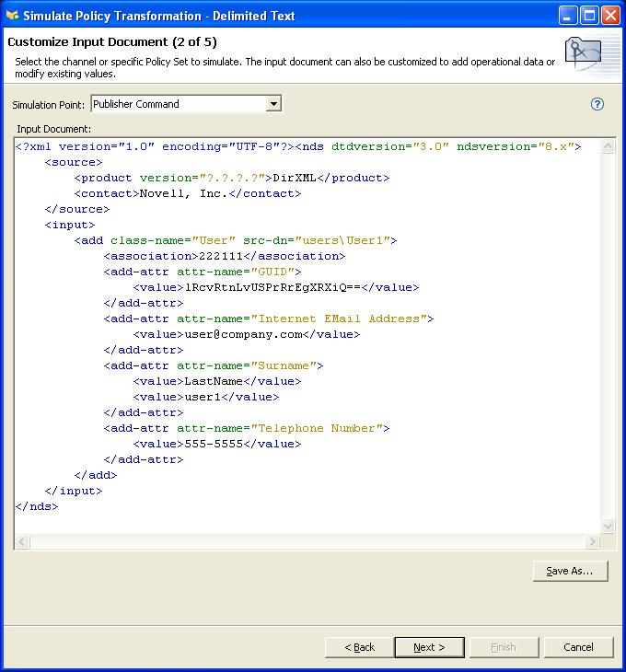Click the Internet EMail Address attribute line
Viewport: 626px width, 672px height.
pos(269,319)
